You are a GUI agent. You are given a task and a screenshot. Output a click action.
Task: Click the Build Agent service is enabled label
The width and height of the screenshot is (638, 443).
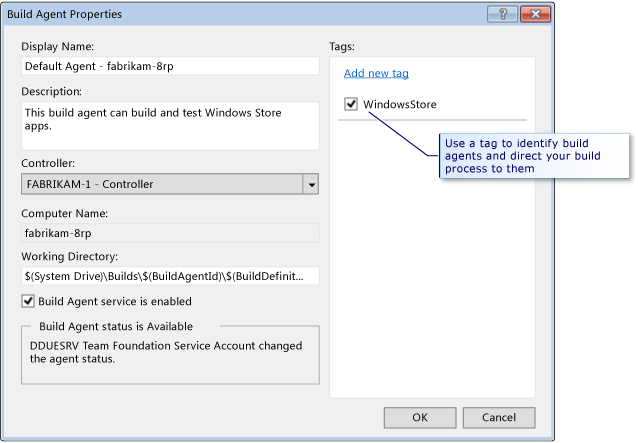coord(114,301)
